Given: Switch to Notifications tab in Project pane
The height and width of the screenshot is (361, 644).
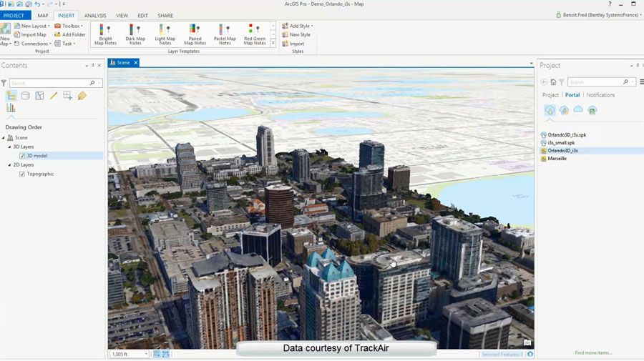Looking at the screenshot, I should 600,95.
